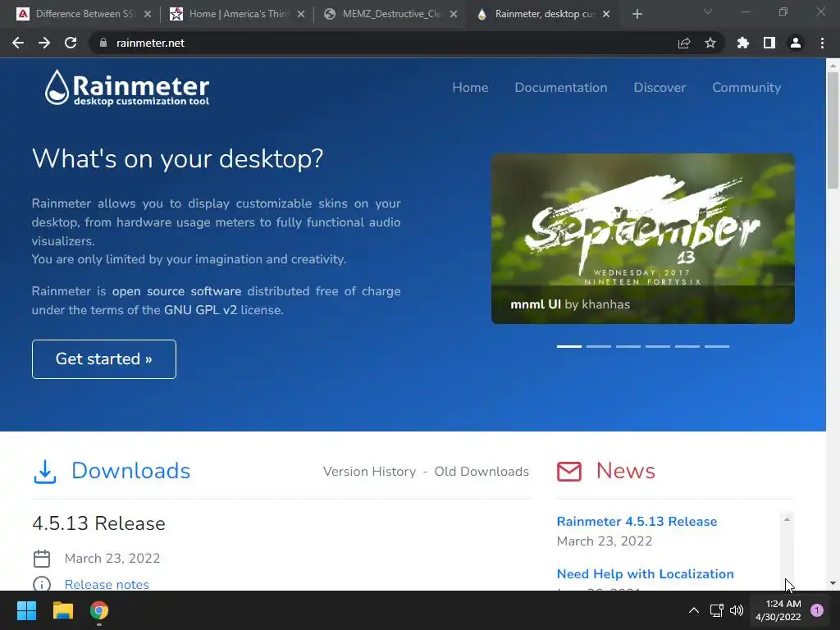Open the Documentation nav item
The width and height of the screenshot is (840, 630).
point(561,87)
